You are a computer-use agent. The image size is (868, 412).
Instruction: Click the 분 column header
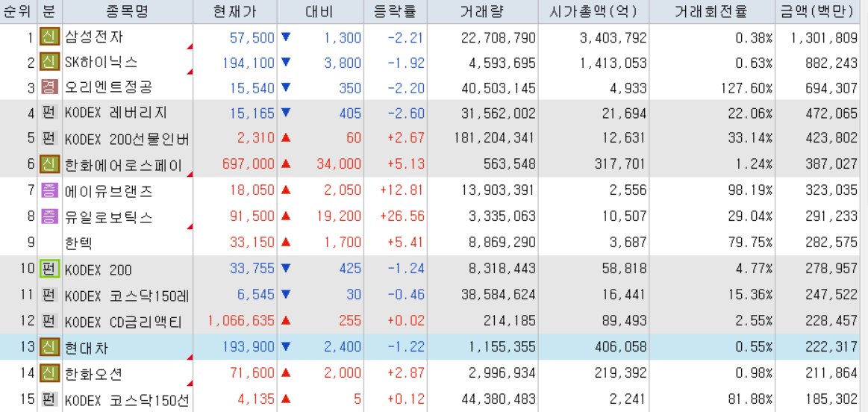(x=50, y=12)
